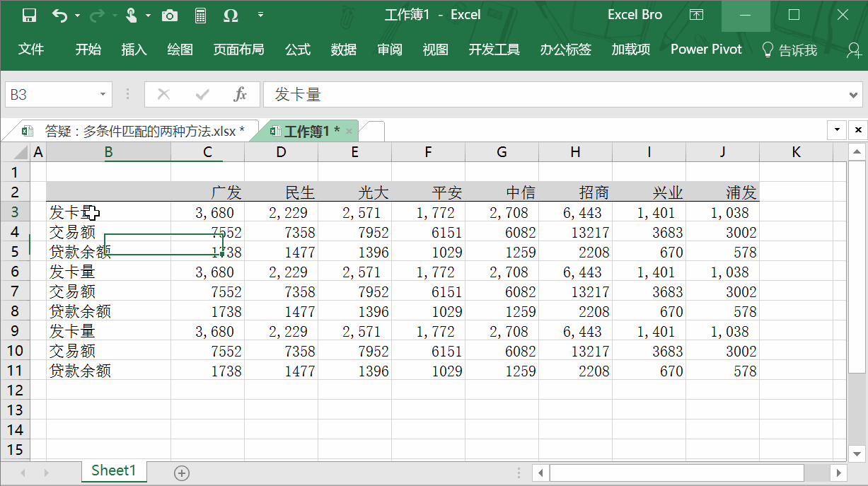868x486 pixels.
Task: Expand the Touch/Mouse mode dropdown arrow
Action: pos(148,16)
